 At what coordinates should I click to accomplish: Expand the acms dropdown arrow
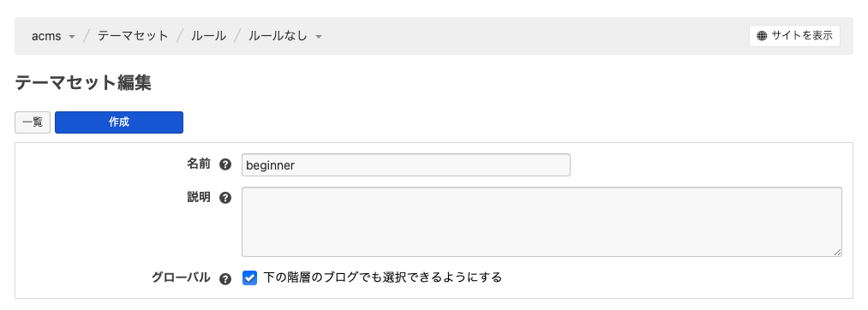point(71,37)
